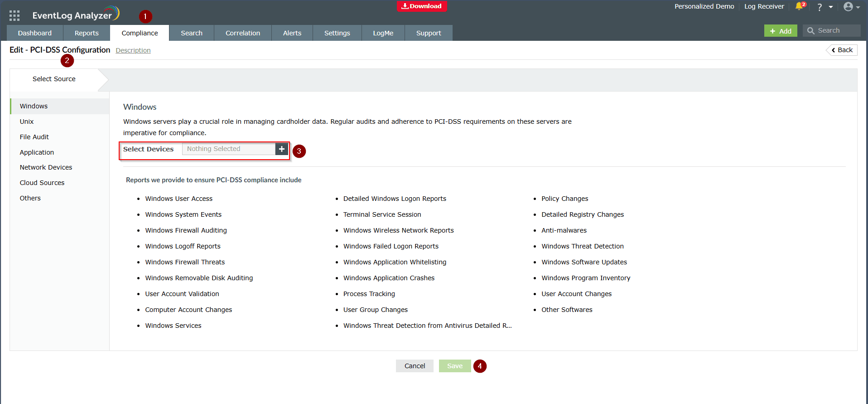Open the Log Receiver link

[764, 6]
